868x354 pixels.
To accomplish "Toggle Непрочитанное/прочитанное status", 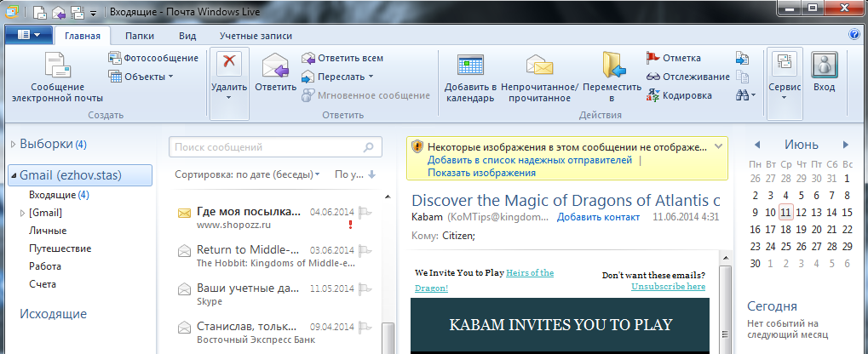I will pos(539,77).
